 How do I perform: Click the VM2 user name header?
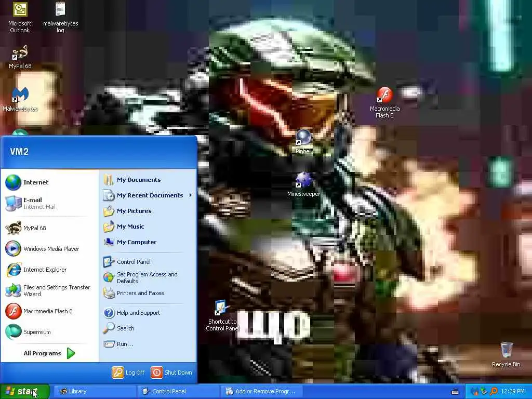pyautogui.click(x=19, y=152)
